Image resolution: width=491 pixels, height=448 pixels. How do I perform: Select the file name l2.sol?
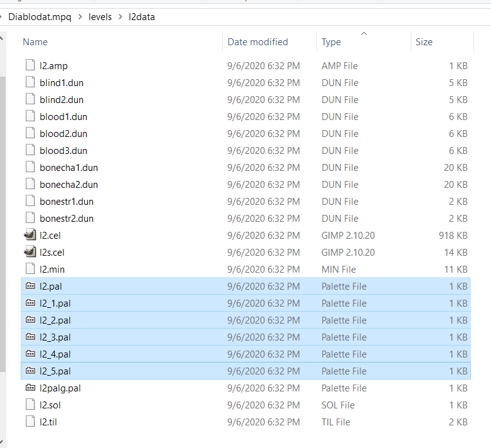(50, 405)
